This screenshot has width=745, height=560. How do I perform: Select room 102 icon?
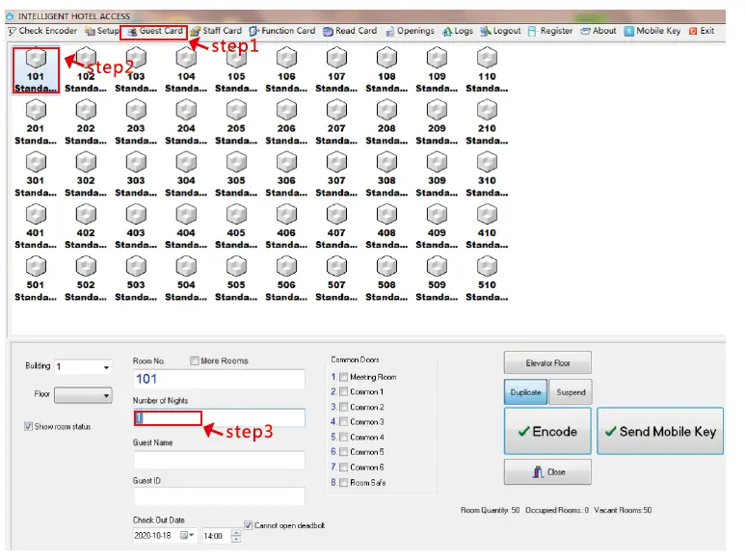point(86,59)
